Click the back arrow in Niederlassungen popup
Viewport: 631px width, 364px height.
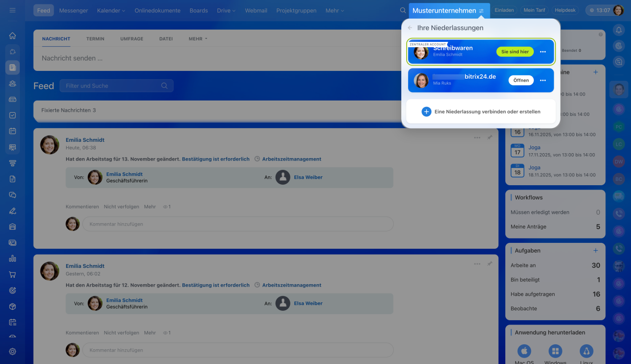tap(410, 28)
